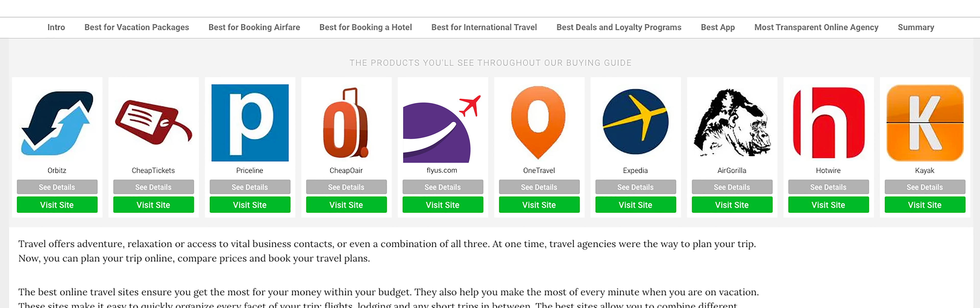Go to Best for International Travel
The width and height of the screenshot is (980, 308).
[x=484, y=27]
